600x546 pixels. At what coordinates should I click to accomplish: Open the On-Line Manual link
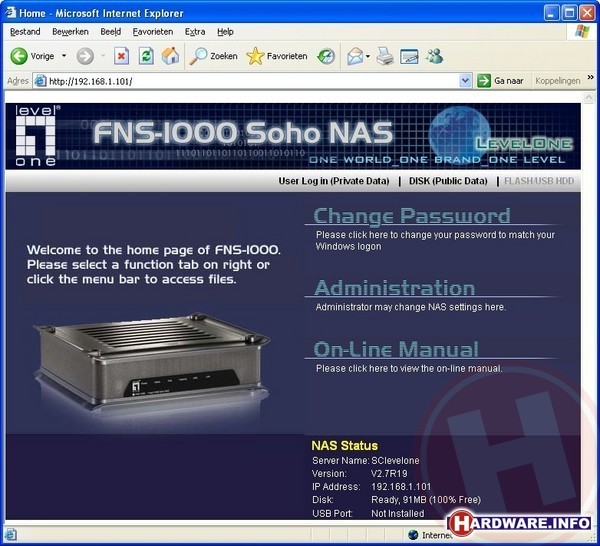[396, 349]
